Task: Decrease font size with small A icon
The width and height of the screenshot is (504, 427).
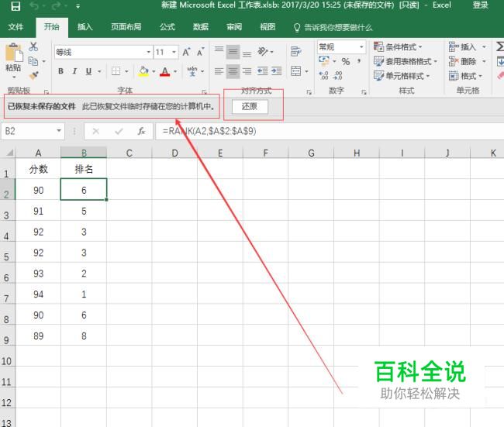Action: point(200,52)
